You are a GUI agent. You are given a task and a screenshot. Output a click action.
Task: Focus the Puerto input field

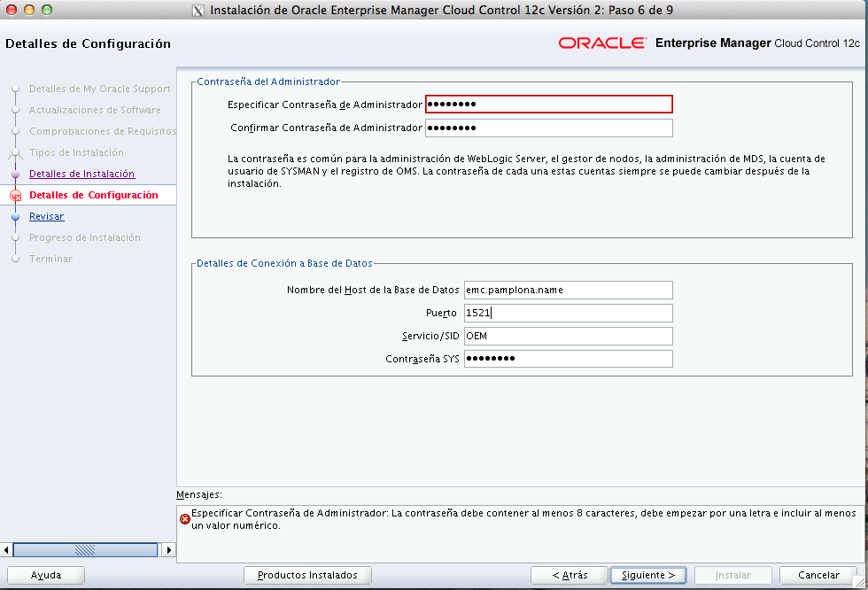click(x=567, y=313)
